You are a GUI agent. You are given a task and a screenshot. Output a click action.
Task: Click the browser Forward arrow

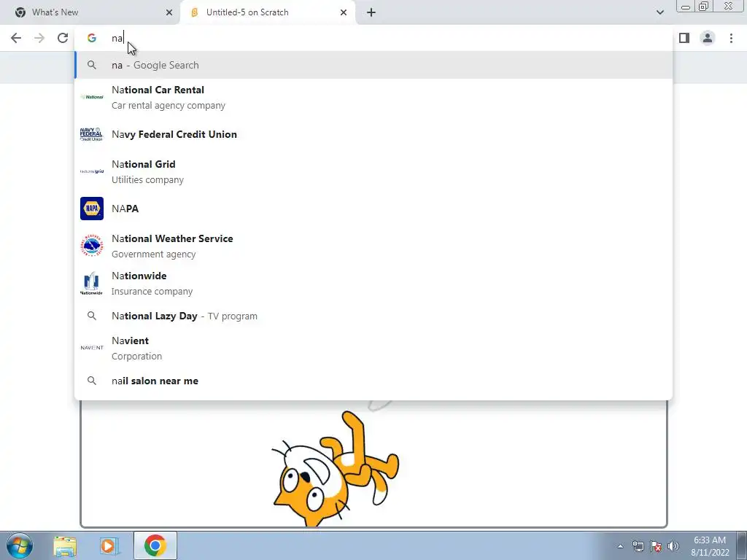(39, 38)
